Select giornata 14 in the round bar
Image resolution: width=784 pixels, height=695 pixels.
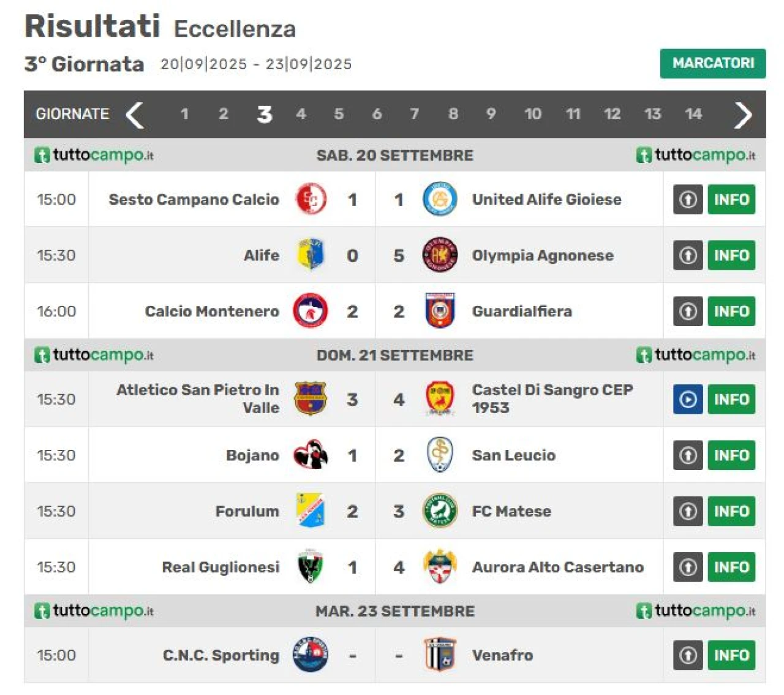(693, 114)
